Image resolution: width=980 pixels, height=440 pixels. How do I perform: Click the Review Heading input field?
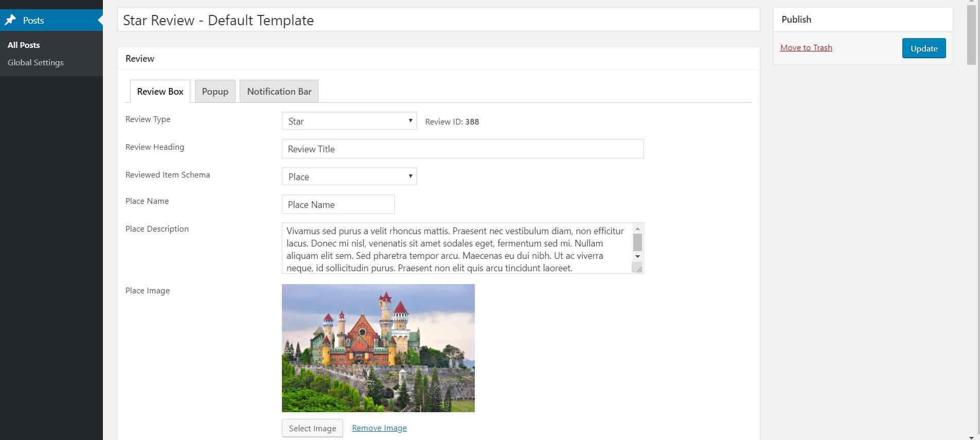coord(462,149)
